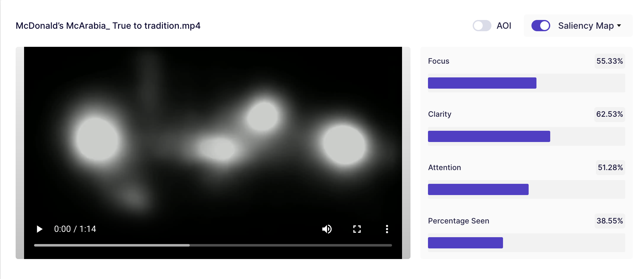Play the McArabia video
Image resolution: width=644 pixels, height=279 pixels.
click(x=39, y=229)
